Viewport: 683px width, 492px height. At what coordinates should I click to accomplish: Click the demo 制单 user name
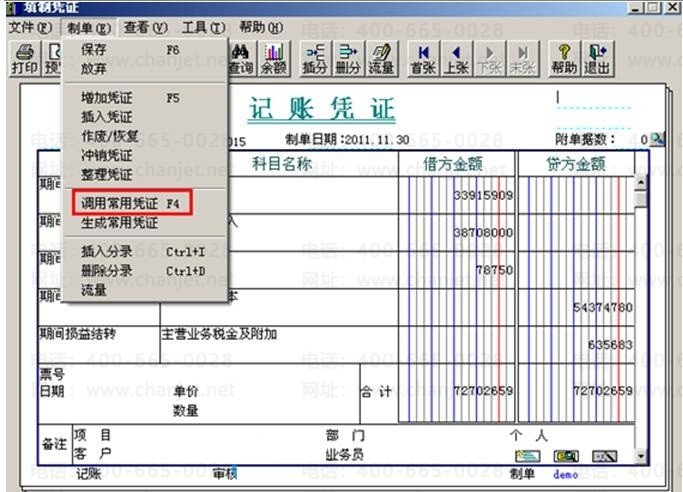565,474
